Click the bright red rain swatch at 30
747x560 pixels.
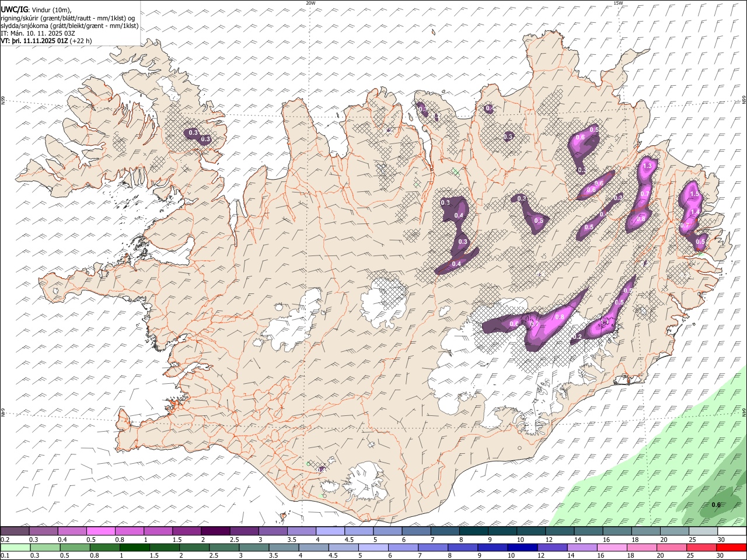pyautogui.click(x=731, y=547)
